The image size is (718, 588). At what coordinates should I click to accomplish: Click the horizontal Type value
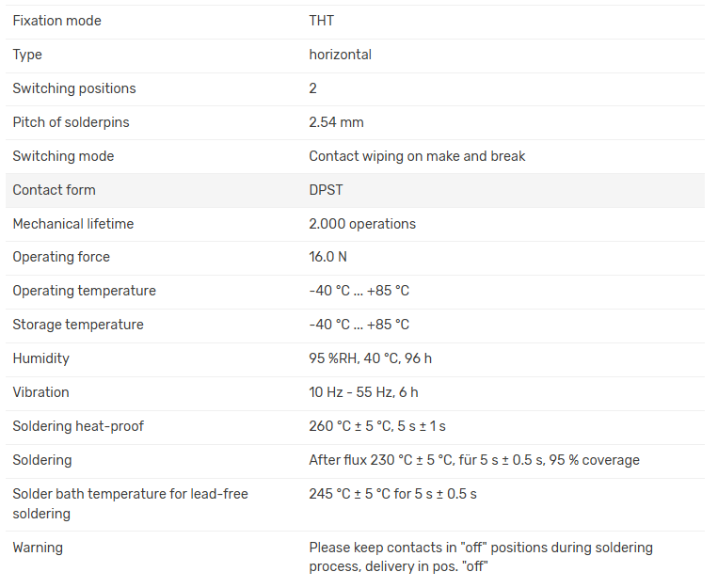[340, 55]
